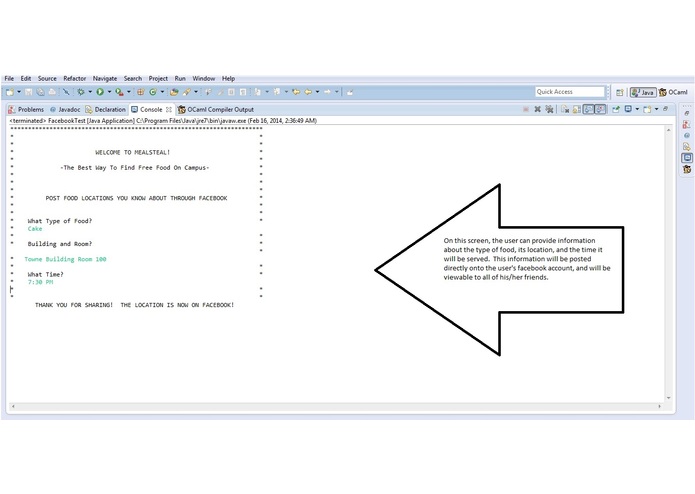Click Problems icon in right trim bar
695x494 pixels.
[x=687, y=124]
